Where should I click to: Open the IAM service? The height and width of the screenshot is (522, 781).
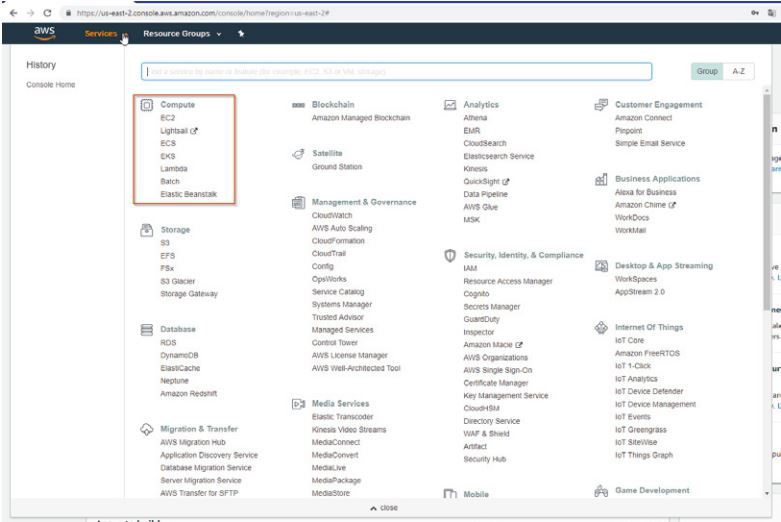coord(470,268)
